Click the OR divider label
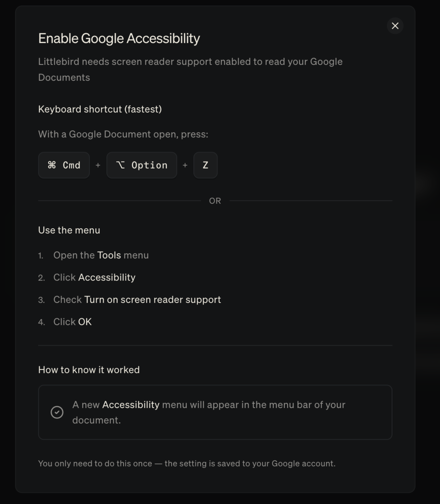The height and width of the screenshot is (504, 440). click(x=215, y=201)
